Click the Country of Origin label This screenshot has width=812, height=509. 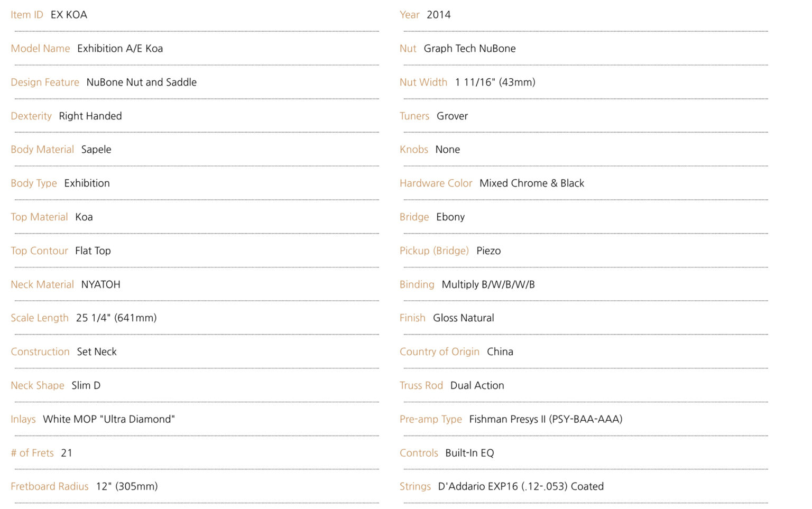(x=439, y=352)
